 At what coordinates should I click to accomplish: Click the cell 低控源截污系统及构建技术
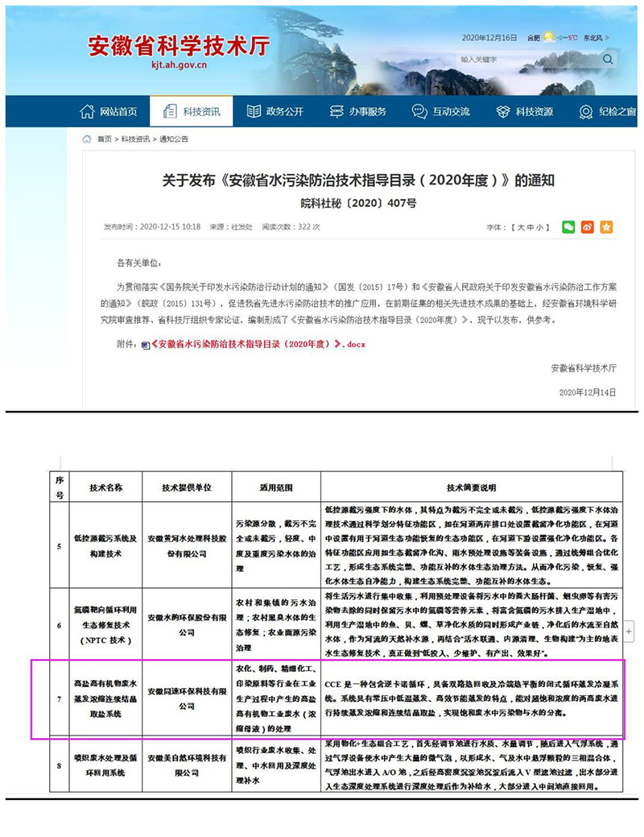(x=105, y=546)
